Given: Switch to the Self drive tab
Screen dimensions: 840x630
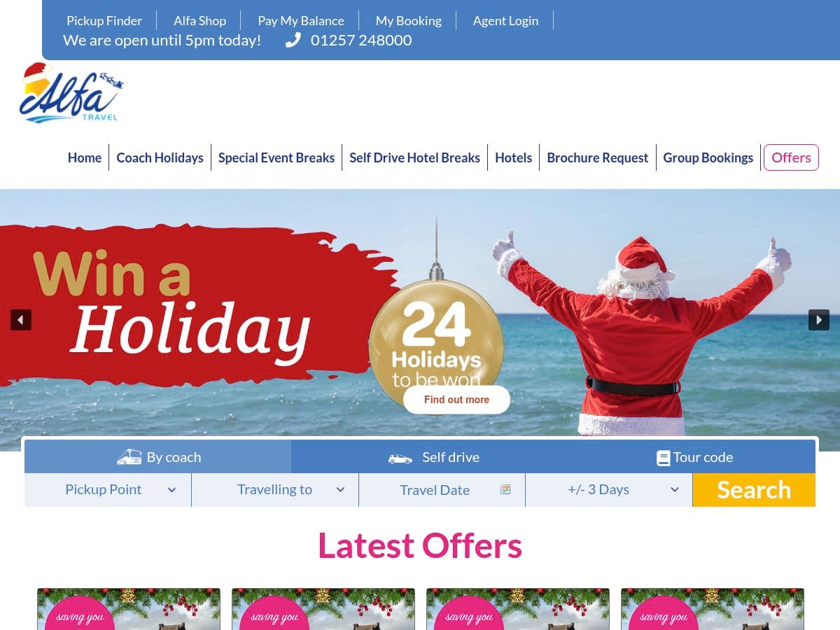Looking at the screenshot, I should click(x=434, y=457).
